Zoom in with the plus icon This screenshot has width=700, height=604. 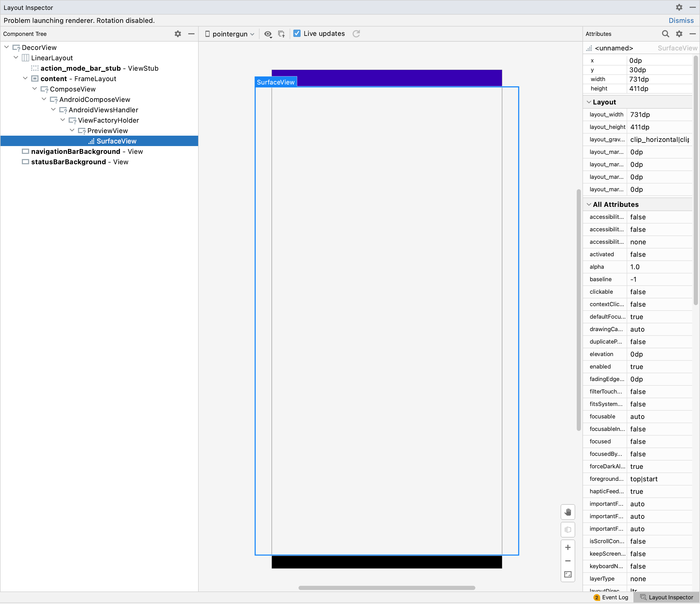coord(568,547)
